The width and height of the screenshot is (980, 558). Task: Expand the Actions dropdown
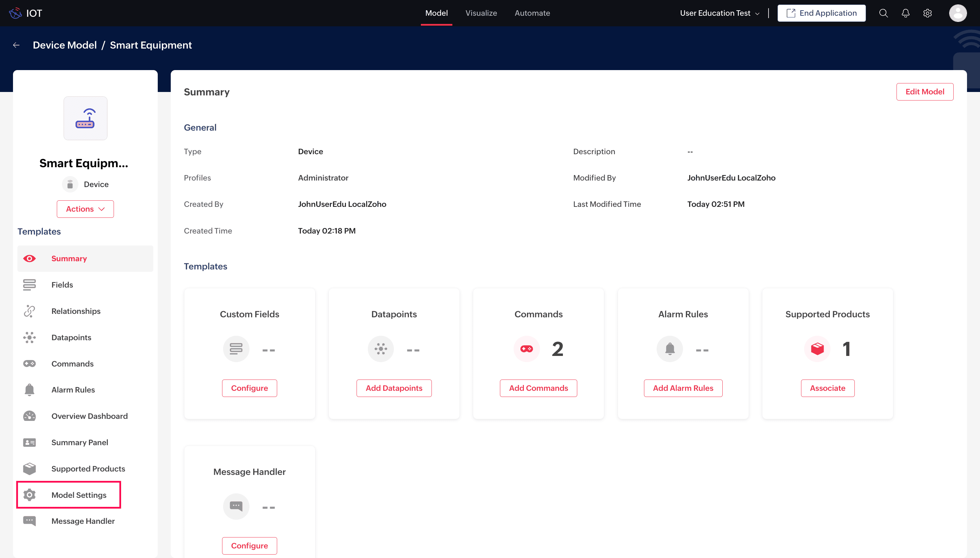[x=85, y=209]
